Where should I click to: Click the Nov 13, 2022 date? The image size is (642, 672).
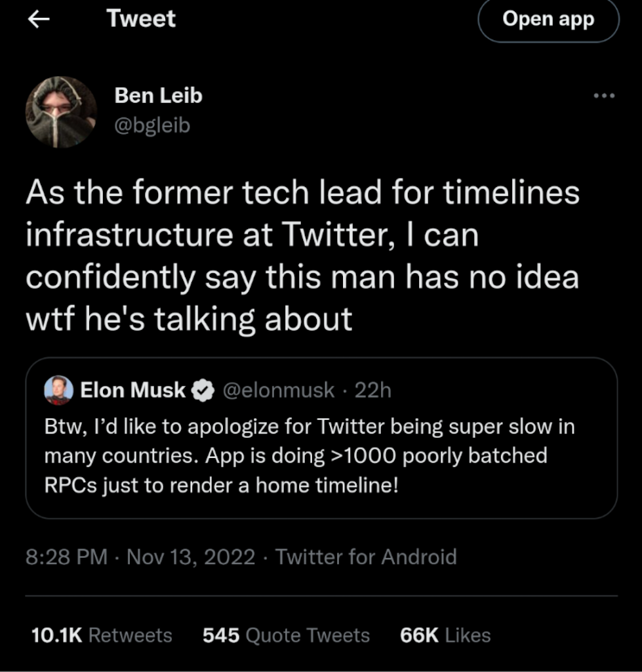190,557
